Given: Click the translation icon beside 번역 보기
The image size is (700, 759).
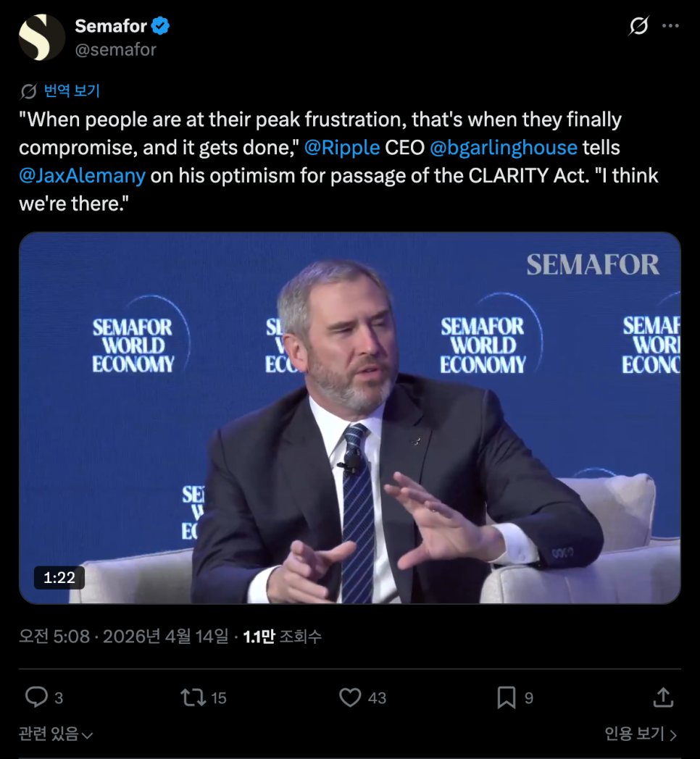Looking at the screenshot, I should [28, 91].
